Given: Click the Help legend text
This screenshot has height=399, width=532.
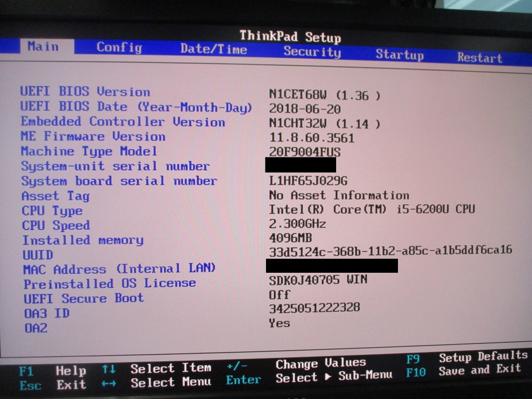Looking at the screenshot, I should pos(71,370).
